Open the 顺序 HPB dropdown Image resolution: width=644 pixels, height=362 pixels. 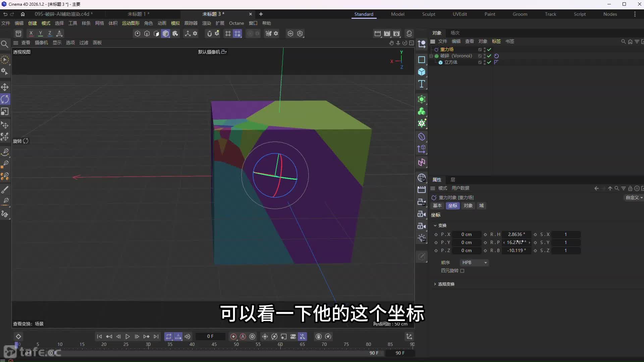pos(474,262)
